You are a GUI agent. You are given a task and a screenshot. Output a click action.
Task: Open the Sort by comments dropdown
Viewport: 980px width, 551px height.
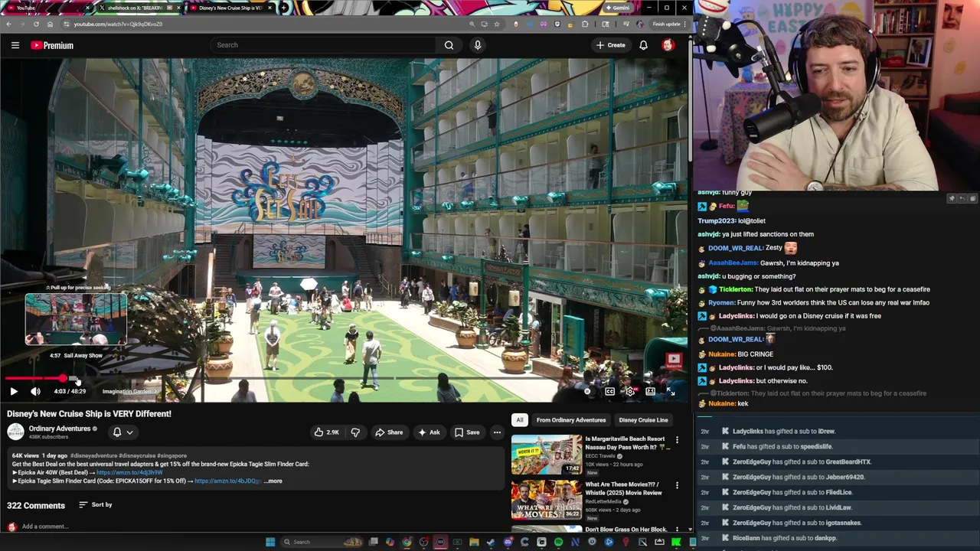(x=96, y=505)
